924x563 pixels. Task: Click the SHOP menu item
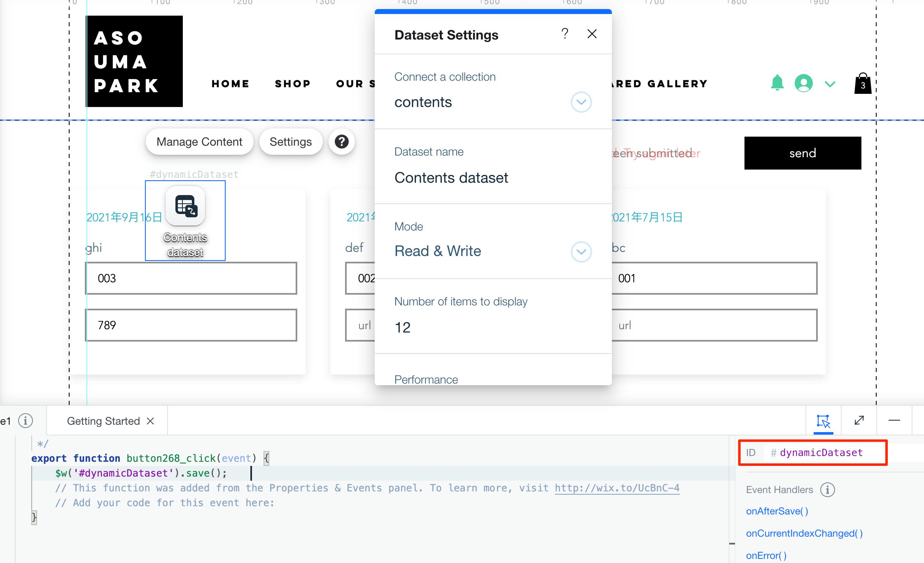(293, 84)
